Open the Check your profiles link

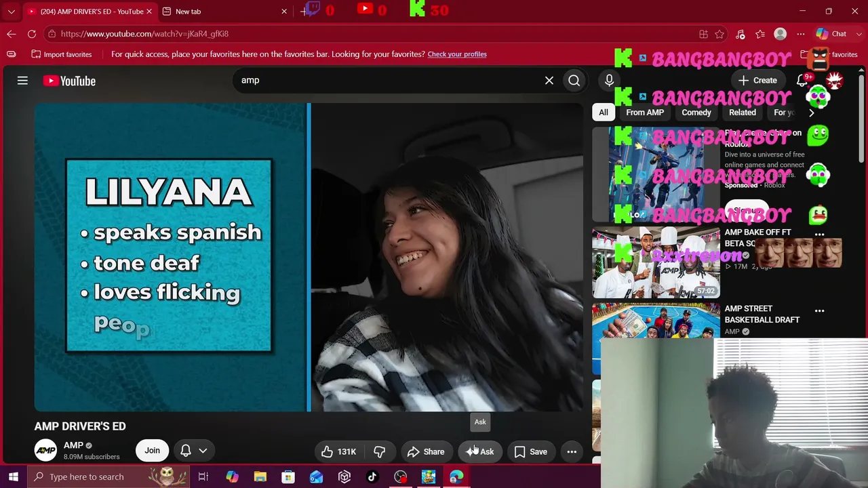click(x=457, y=54)
